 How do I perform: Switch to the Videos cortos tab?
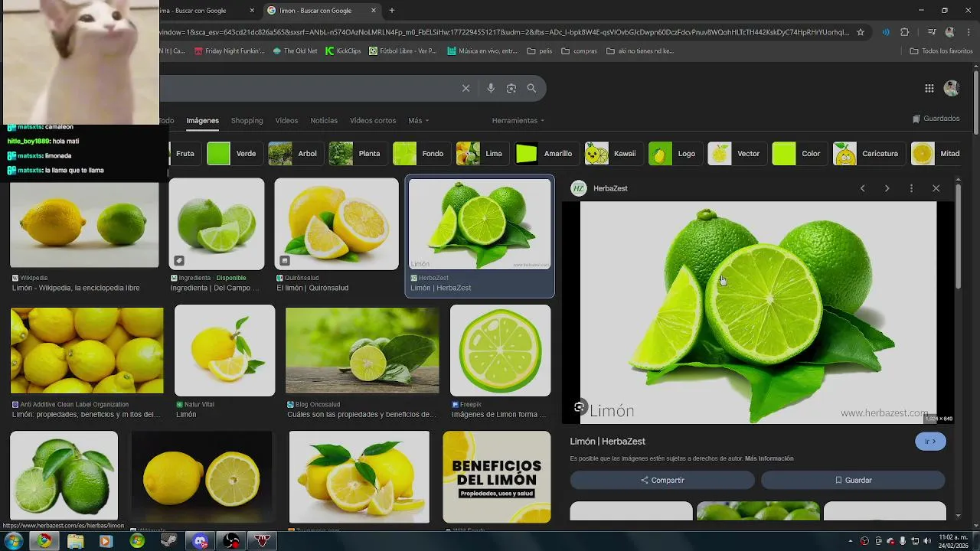pos(373,121)
